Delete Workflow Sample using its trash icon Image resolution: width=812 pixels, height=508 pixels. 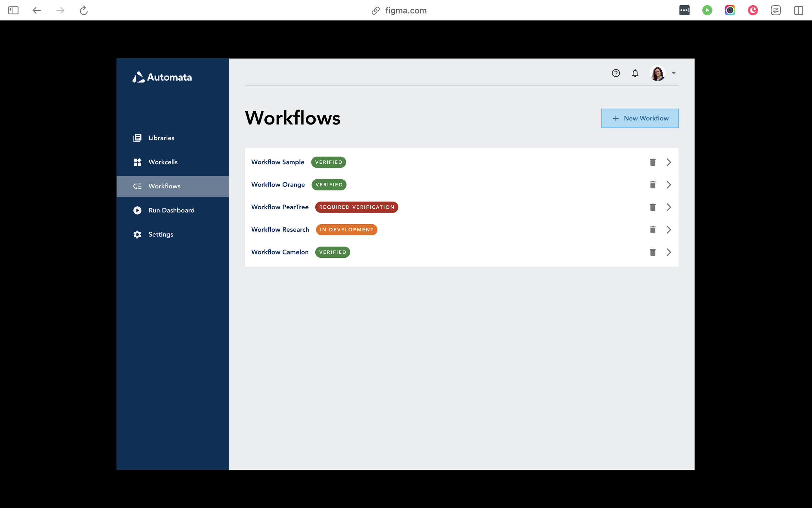(x=652, y=162)
